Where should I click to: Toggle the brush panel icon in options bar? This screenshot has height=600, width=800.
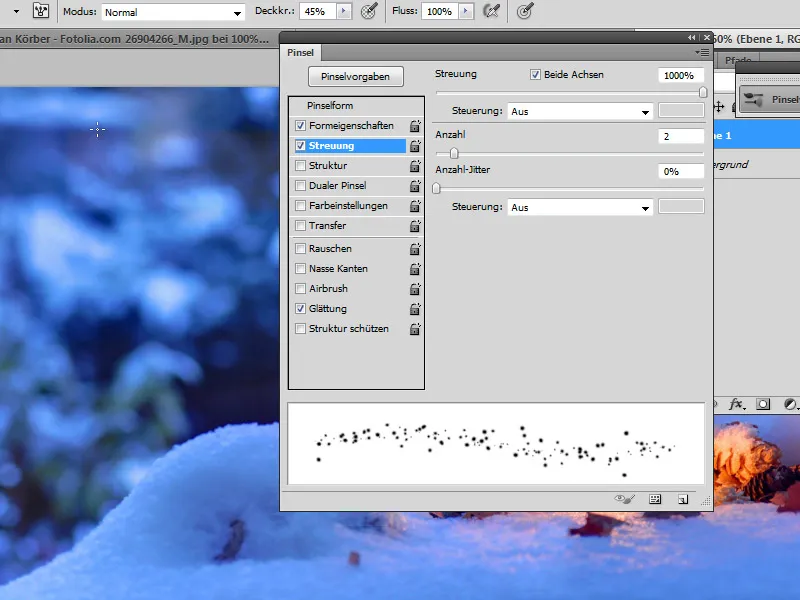point(40,11)
